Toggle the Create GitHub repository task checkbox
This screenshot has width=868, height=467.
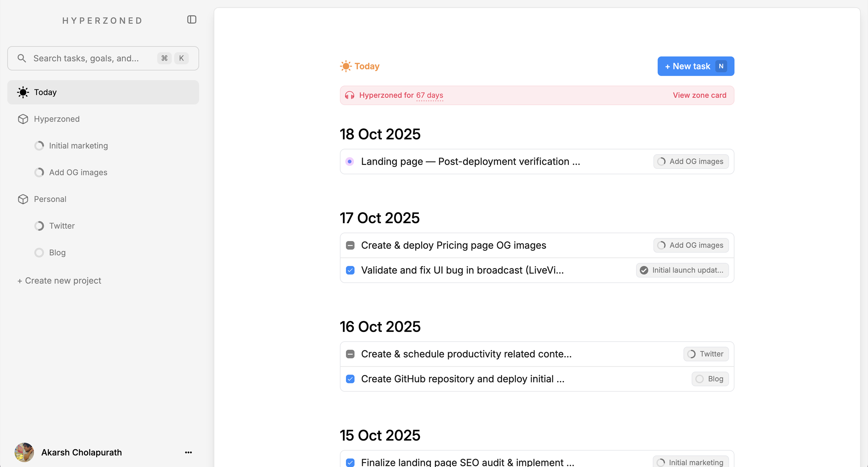click(x=350, y=379)
